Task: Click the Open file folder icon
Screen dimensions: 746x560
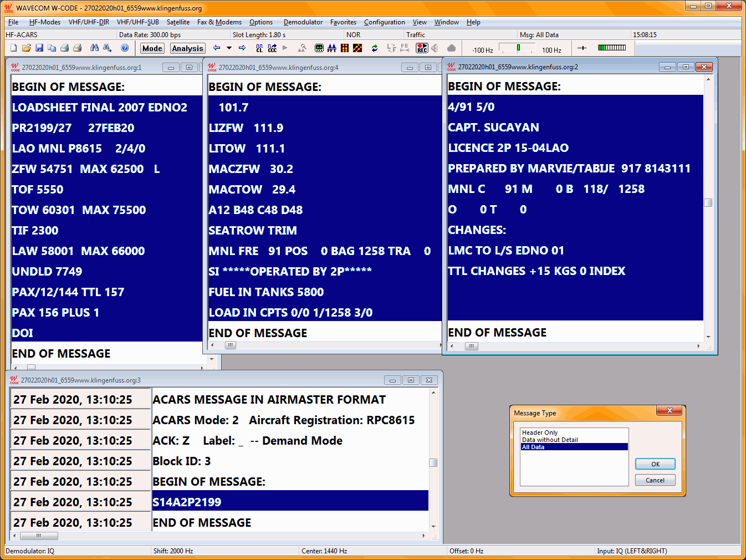Action: tap(26, 48)
